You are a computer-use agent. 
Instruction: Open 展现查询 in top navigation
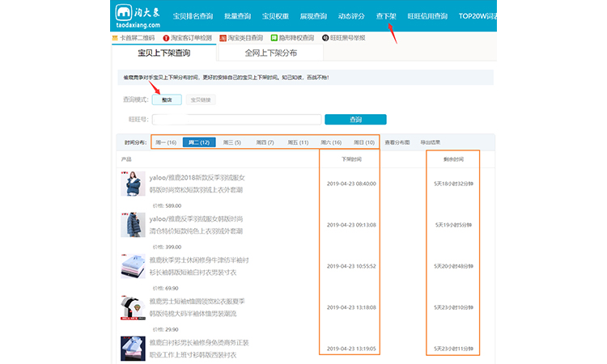313,16
